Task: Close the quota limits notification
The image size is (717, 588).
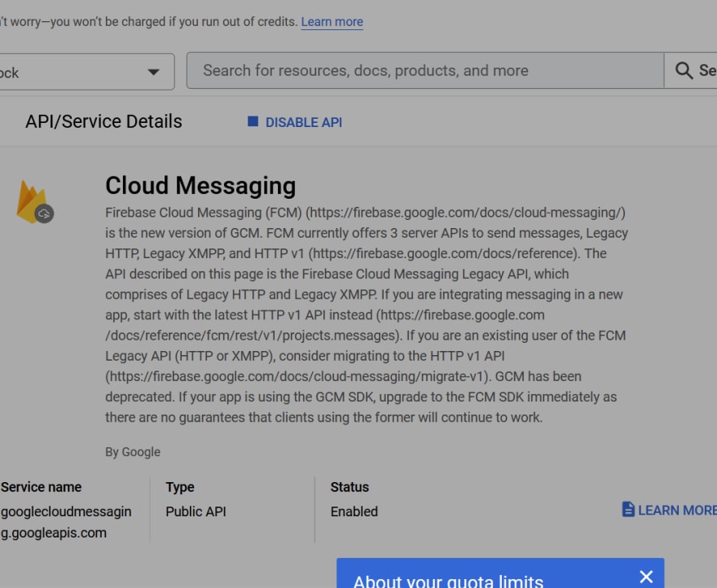Action: point(646,577)
